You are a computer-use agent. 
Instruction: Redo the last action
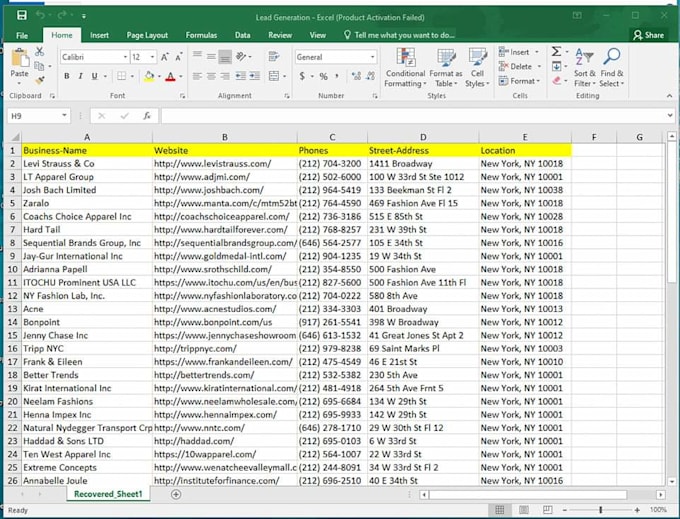pyautogui.click(x=62, y=16)
